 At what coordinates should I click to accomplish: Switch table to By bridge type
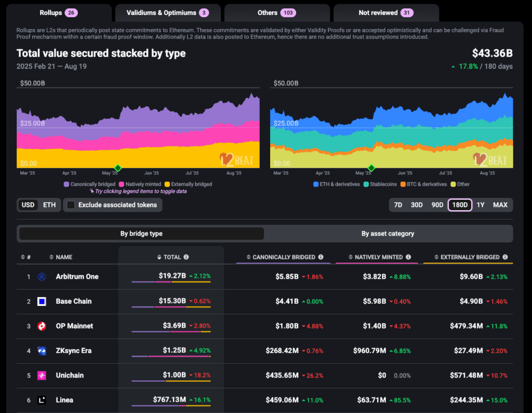[x=141, y=234]
